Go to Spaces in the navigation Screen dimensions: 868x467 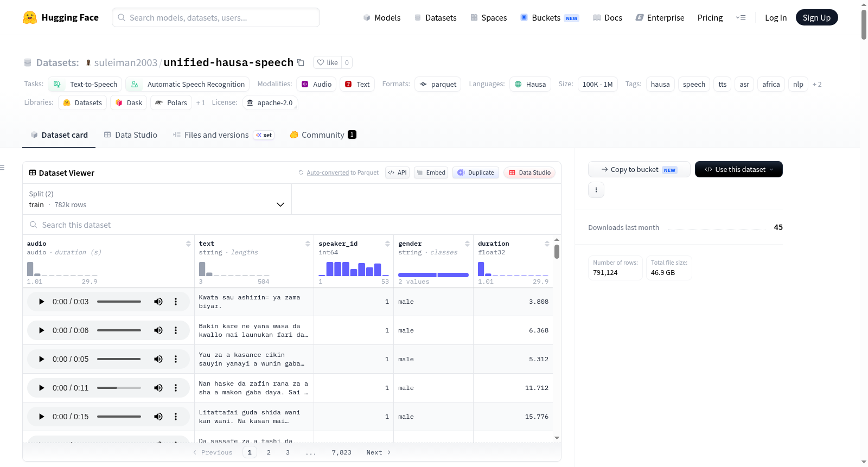(x=489, y=17)
